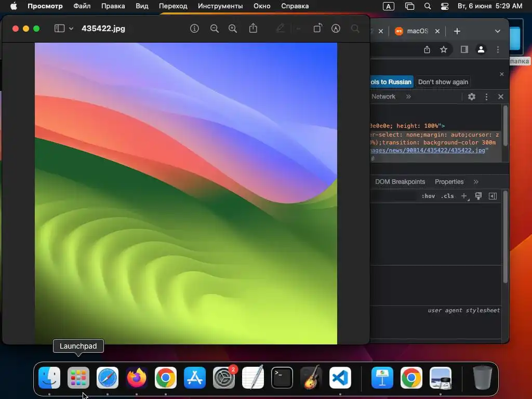The width and height of the screenshot is (532, 399).
Task: Show more tabs after Properties
Action: (476, 182)
